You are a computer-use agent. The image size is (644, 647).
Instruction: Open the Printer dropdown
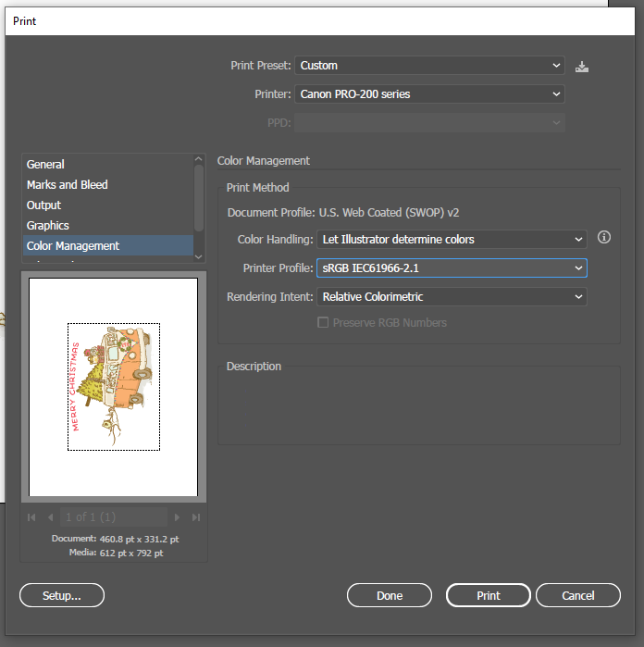pos(429,94)
